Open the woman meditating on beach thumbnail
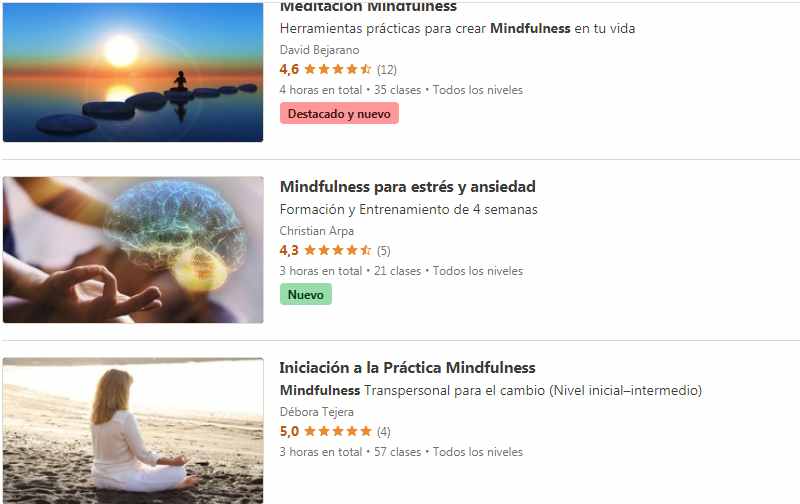The width and height of the screenshot is (800, 504). tap(133, 431)
